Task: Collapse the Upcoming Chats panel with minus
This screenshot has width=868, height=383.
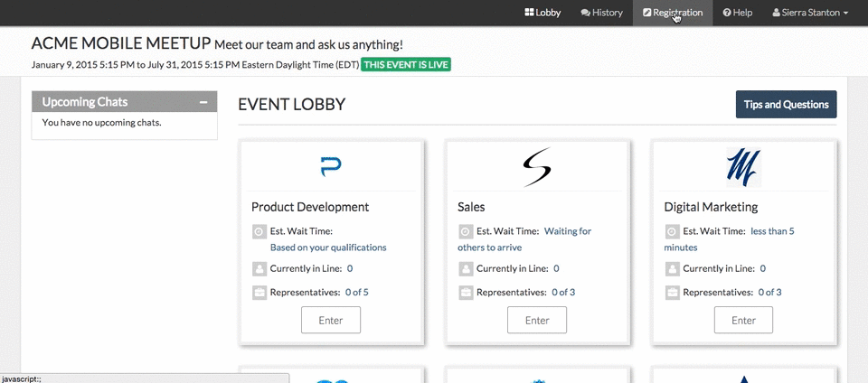Action: (x=203, y=102)
